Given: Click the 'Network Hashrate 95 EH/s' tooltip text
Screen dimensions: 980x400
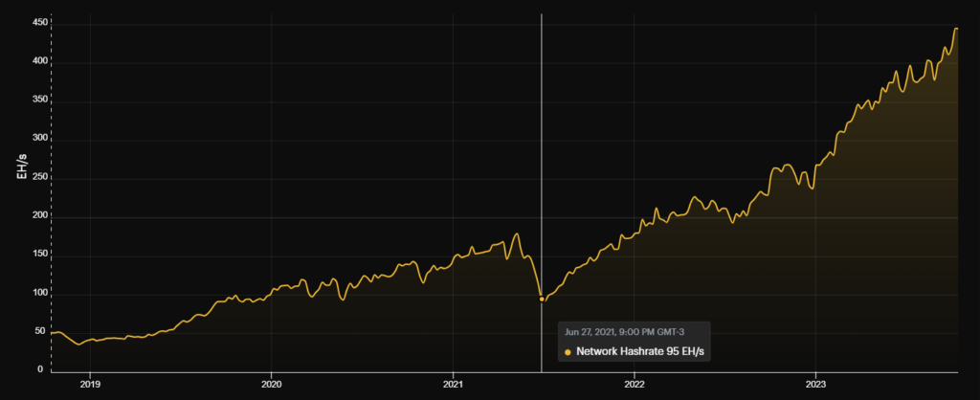Looking at the screenshot, I should 640,352.
